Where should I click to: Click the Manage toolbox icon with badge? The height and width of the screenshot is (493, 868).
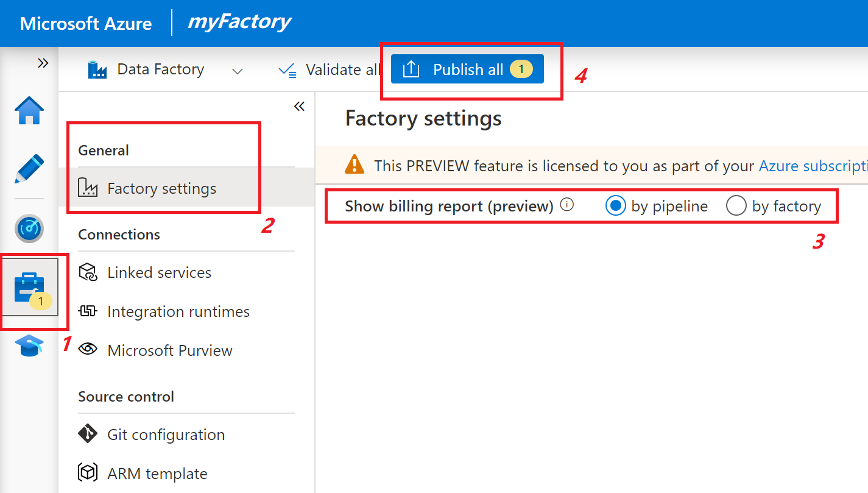29,286
